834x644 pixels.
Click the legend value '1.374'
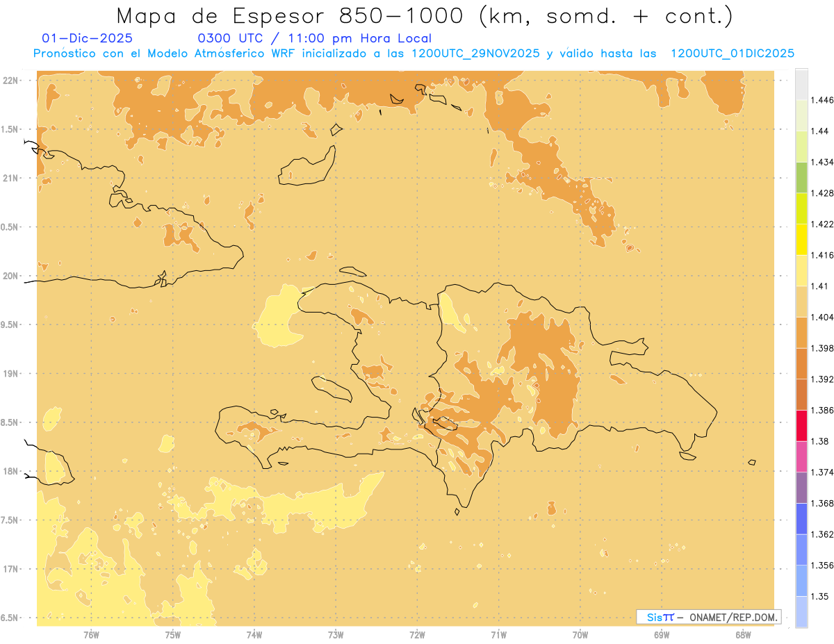(823, 472)
